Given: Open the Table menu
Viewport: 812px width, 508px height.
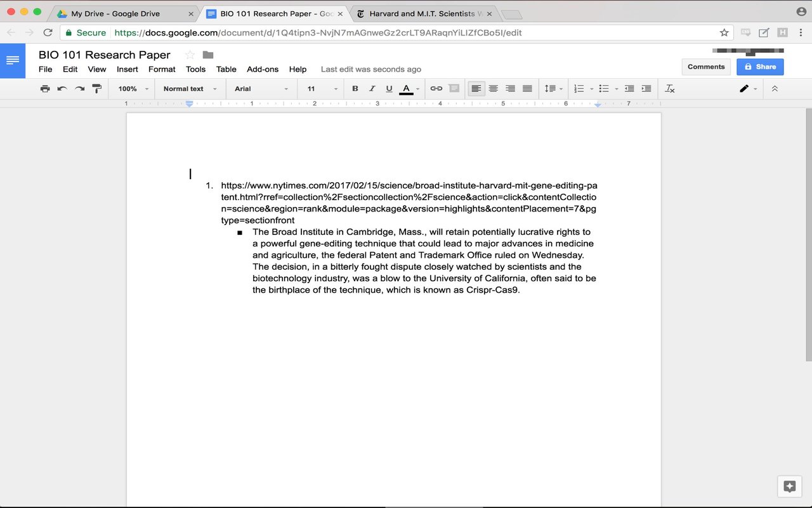Looking at the screenshot, I should coord(226,69).
